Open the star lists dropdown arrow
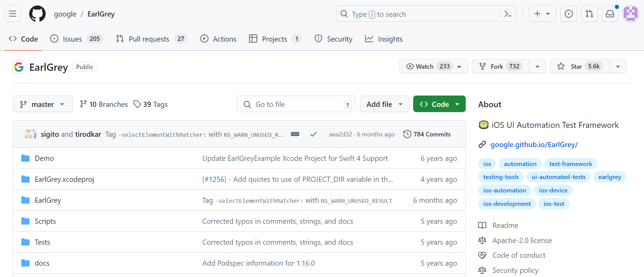The image size is (644, 277). (618, 66)
